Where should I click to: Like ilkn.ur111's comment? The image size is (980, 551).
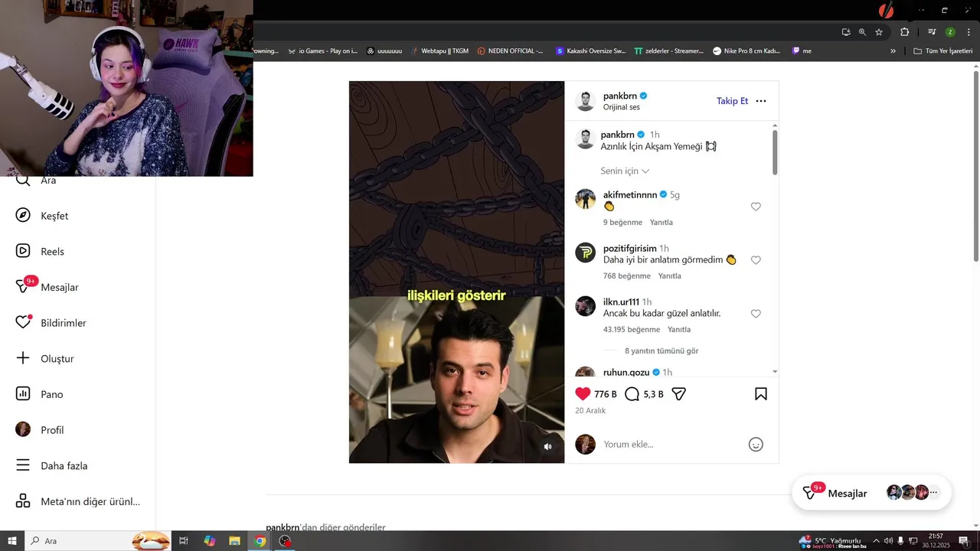(756, 314)
